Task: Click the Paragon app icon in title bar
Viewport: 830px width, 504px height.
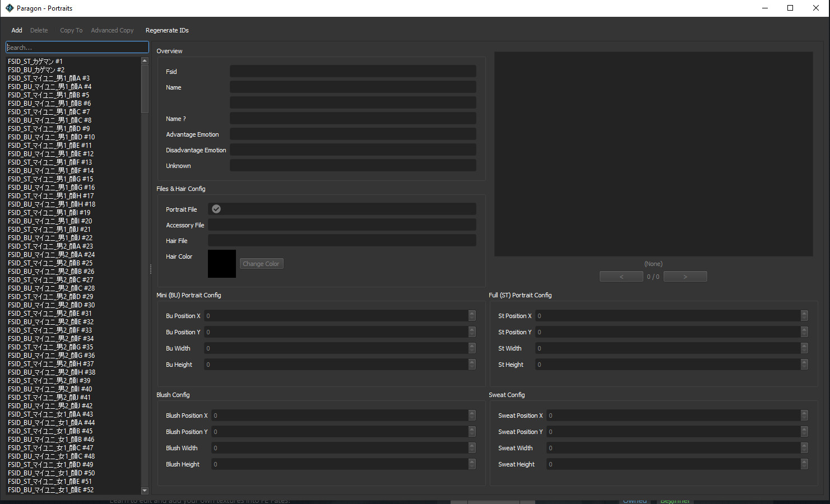Action: [x=9, y=8]
